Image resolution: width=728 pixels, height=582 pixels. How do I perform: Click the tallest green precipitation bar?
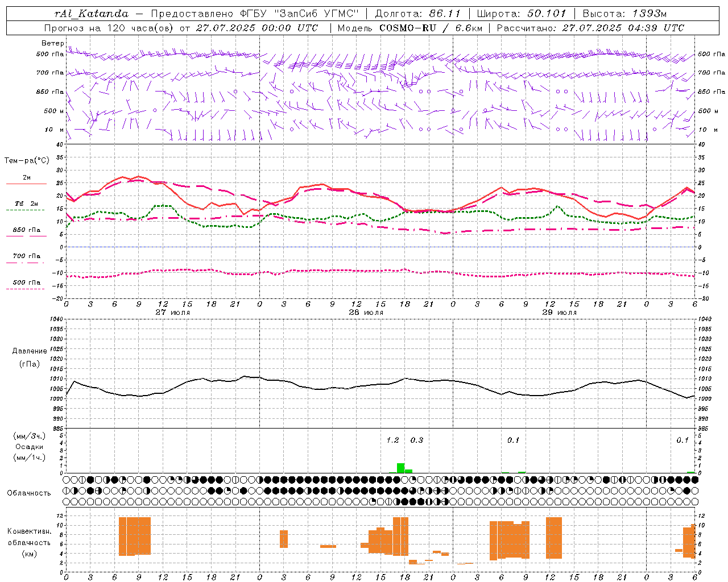coord(400,468)
